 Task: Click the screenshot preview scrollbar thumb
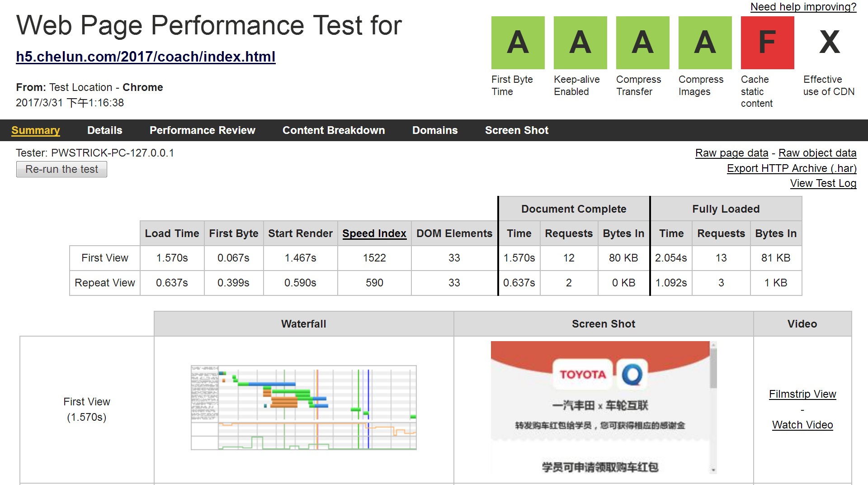tap(713, 368)
